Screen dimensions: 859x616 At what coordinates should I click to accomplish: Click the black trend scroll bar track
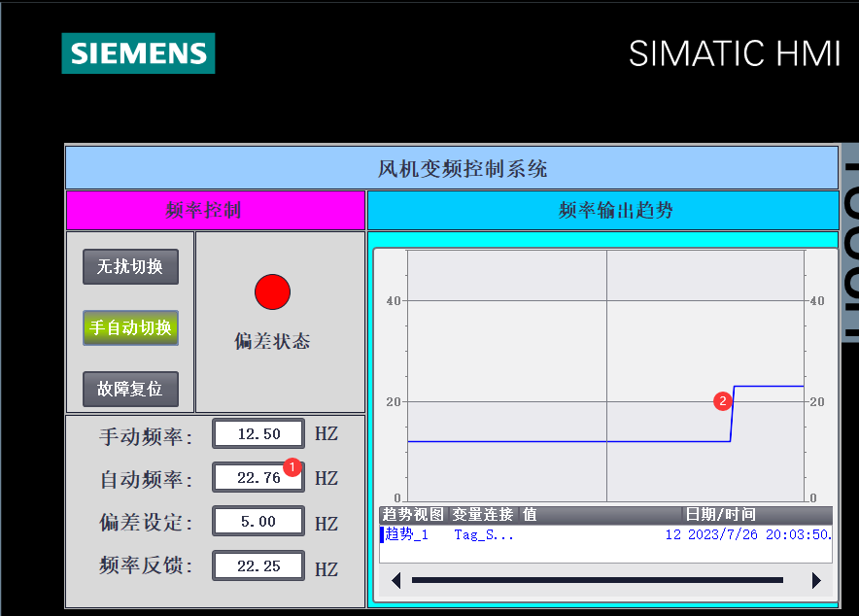tap(598, 580)
